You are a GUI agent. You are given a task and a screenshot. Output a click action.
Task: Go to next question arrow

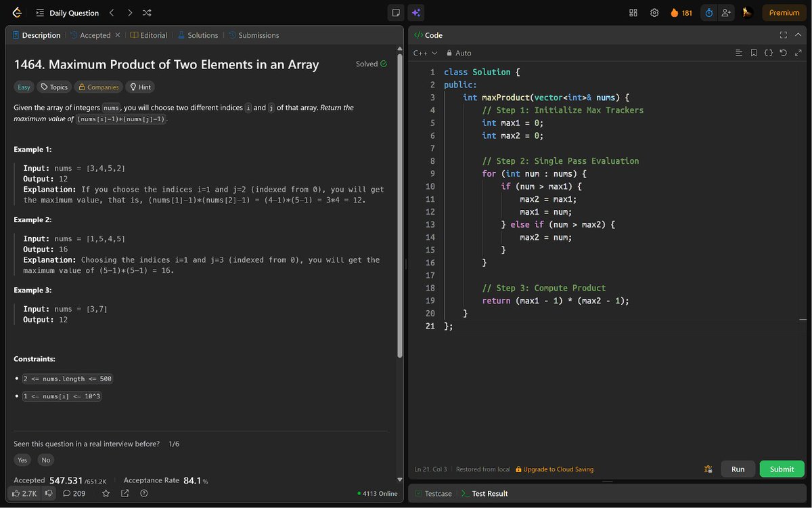click(130, 13)
